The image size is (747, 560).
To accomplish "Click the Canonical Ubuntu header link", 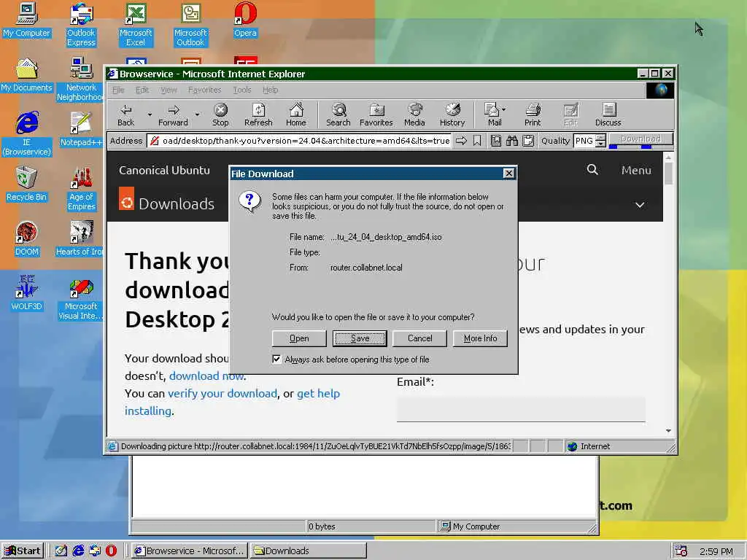I will coord(164,170).
